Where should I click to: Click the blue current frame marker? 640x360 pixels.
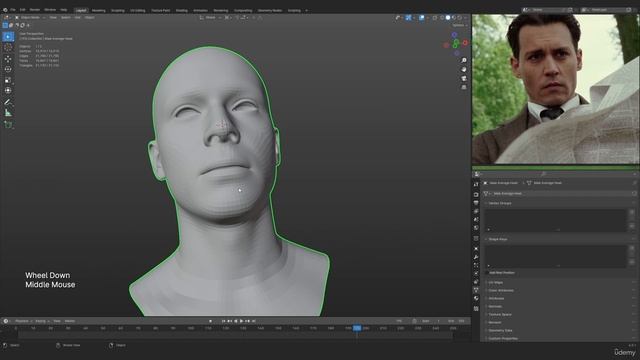click(357, 328)
